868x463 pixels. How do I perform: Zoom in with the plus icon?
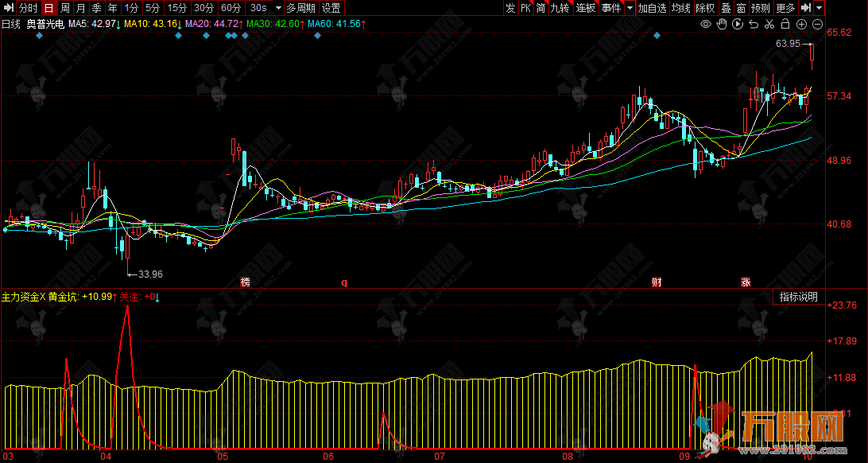point(802,25)
